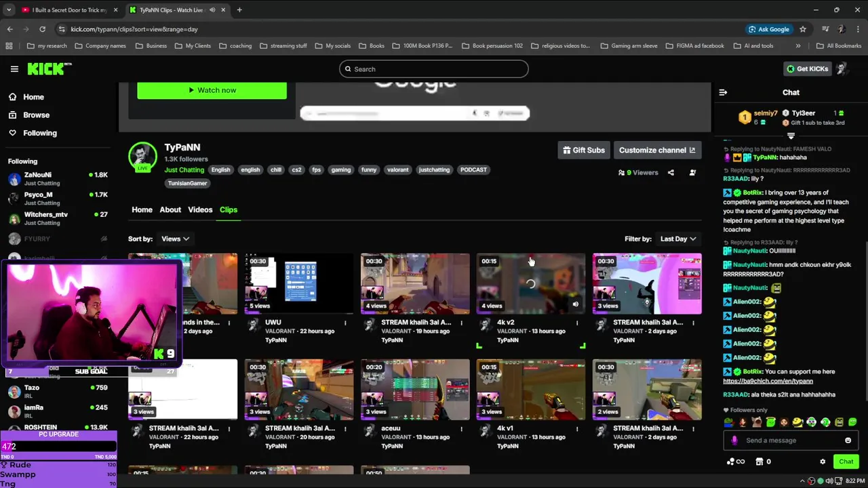Screen dimensions: 868x488
Task: Click the Kick search field
Action: coord(434,68)
